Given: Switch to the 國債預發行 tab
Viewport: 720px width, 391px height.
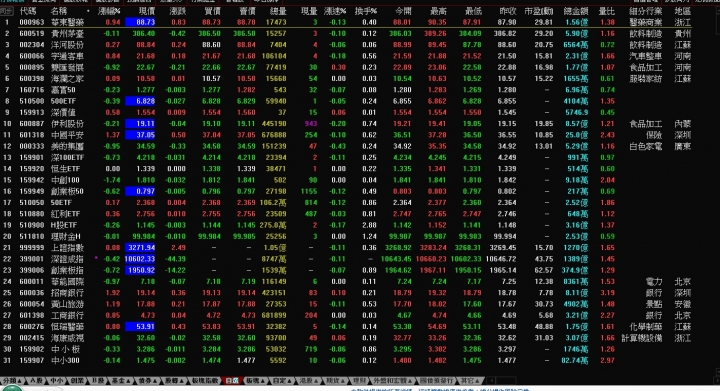Looking at the screenshot, I should 436,380.
